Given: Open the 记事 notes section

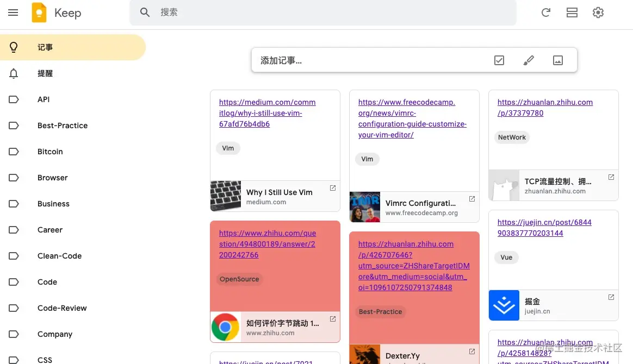Looking at the screenshot, I should pos(73,47).
